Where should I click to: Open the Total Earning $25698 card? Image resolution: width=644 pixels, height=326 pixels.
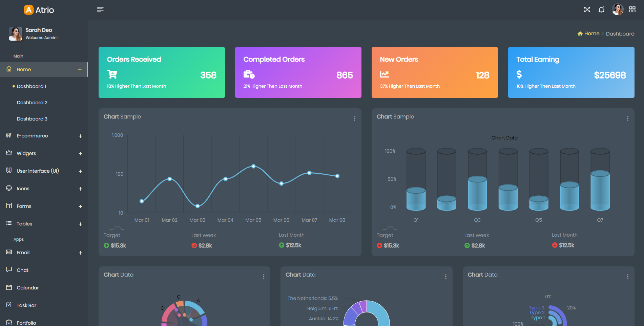pyautogui.click(x=571, y=72)
